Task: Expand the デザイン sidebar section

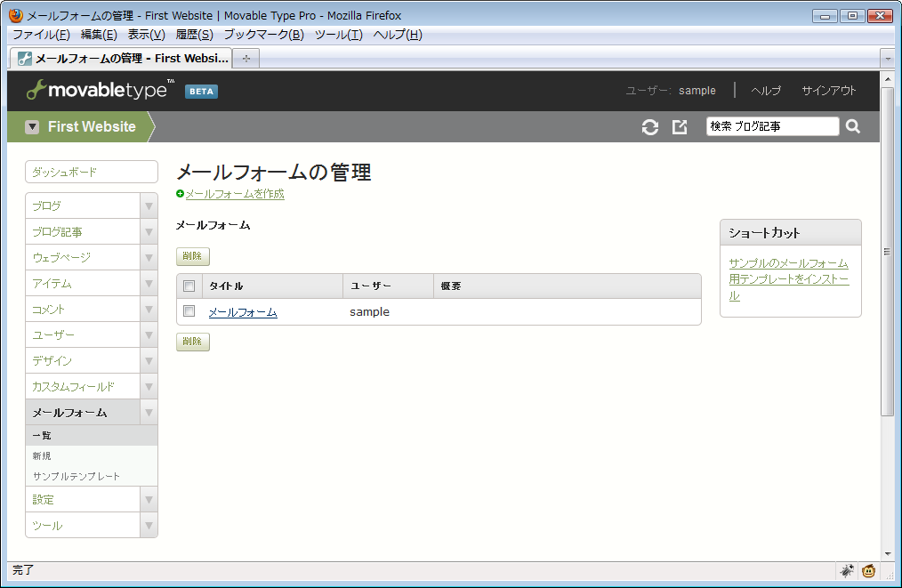Action: pos(148,360)
